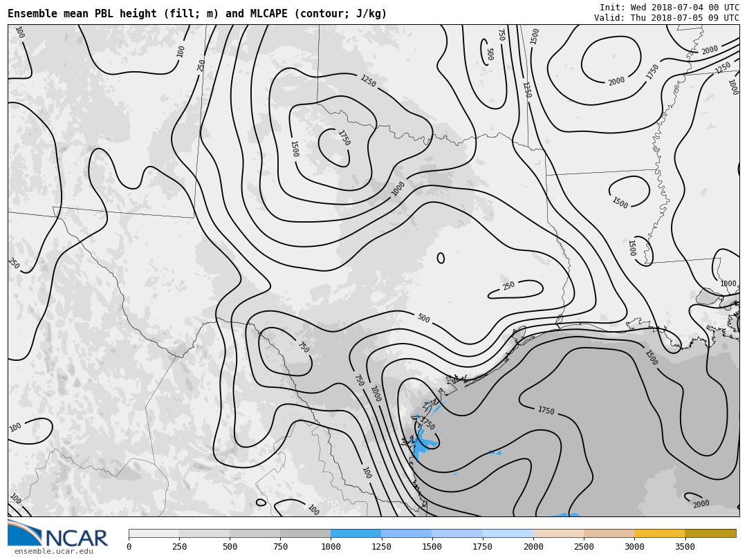Click the 3000–3500 orange colorbar segment
This screenshot has width=747, height=560.
coord(660,533)
